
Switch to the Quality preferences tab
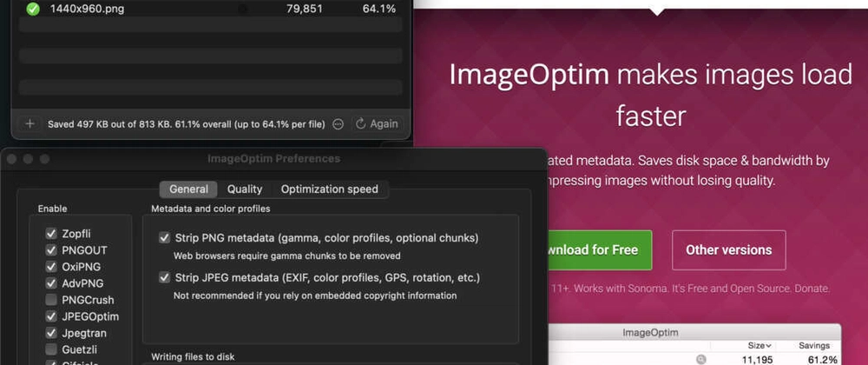coord(245,189)
